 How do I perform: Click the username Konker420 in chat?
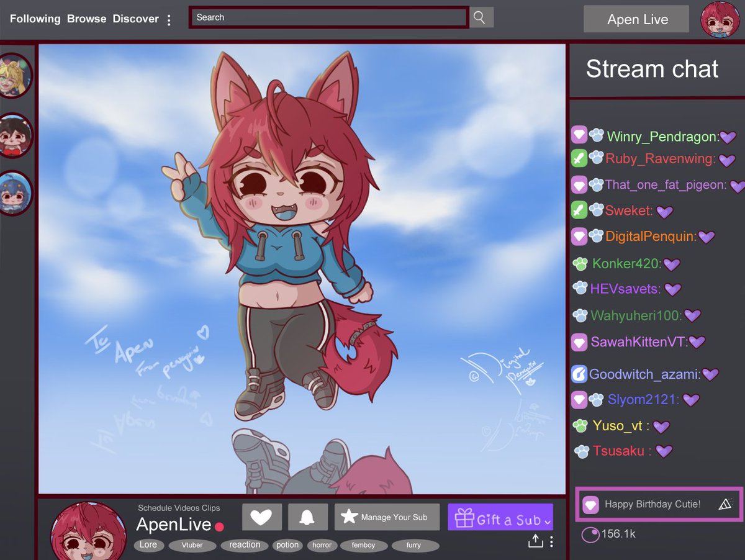point(625,264)
